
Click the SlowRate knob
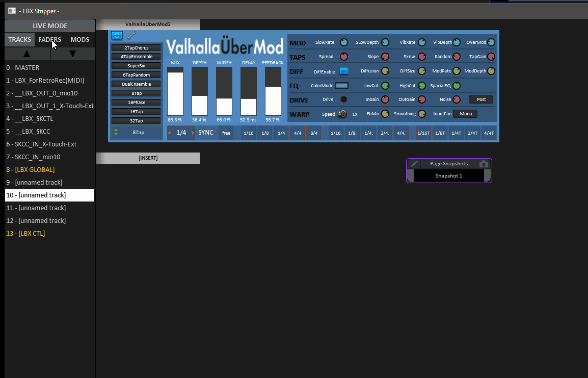coord(344,42)
